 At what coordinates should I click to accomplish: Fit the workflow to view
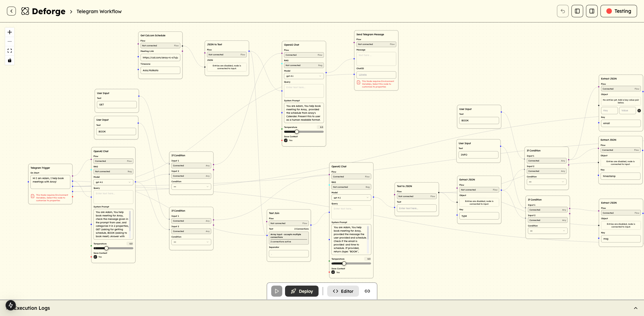click(x=10, y=51)
